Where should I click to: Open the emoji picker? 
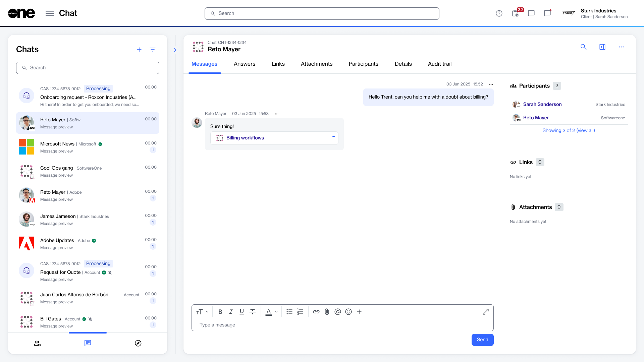tap(348, 312)
